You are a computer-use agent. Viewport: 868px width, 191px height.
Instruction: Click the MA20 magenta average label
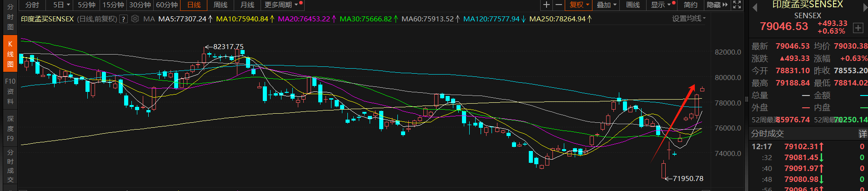[x=304, y=19]
